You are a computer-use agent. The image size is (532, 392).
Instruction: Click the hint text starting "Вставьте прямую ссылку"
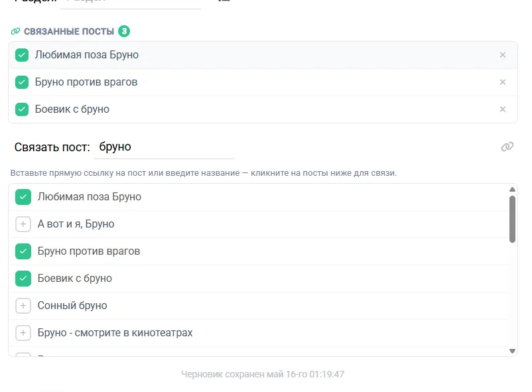(204, 173)
